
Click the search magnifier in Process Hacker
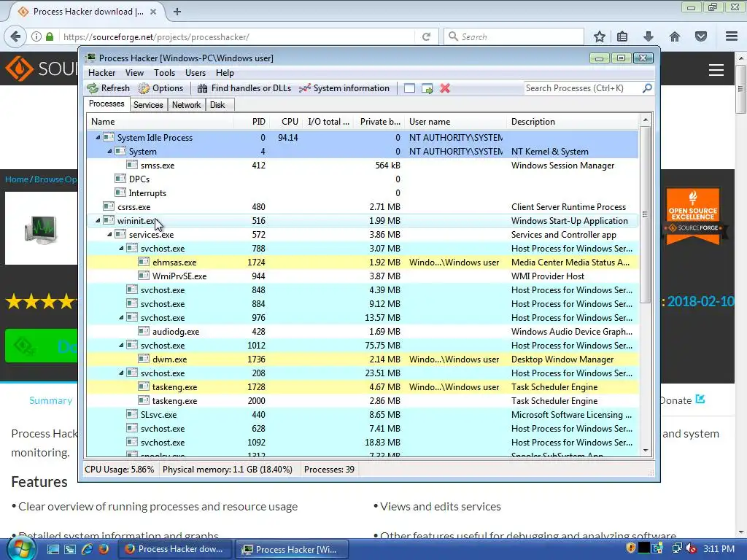[647, 88]
